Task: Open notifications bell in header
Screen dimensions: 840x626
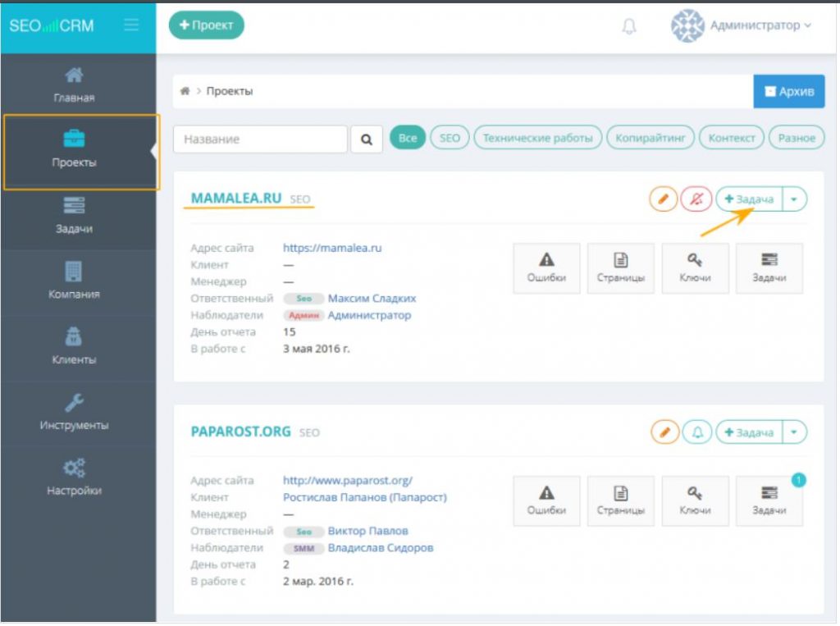Action: point(629,25)
